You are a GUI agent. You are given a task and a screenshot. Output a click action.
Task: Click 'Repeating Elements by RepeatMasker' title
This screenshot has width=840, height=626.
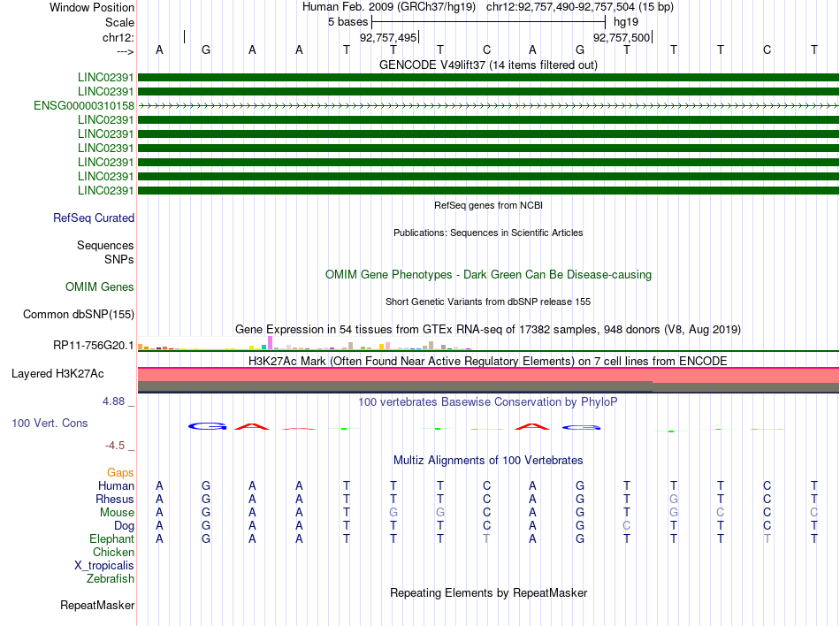(488, 592)
